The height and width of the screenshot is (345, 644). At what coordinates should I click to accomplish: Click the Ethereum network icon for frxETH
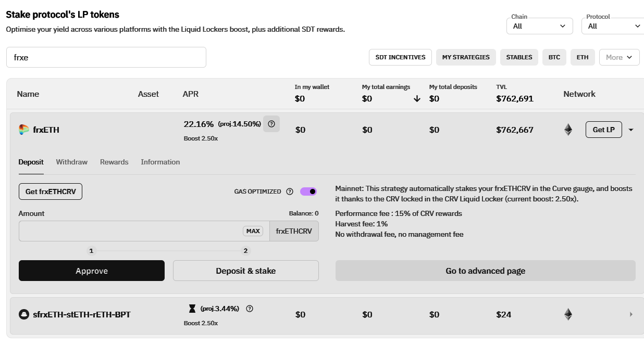[x=568, y=130]
